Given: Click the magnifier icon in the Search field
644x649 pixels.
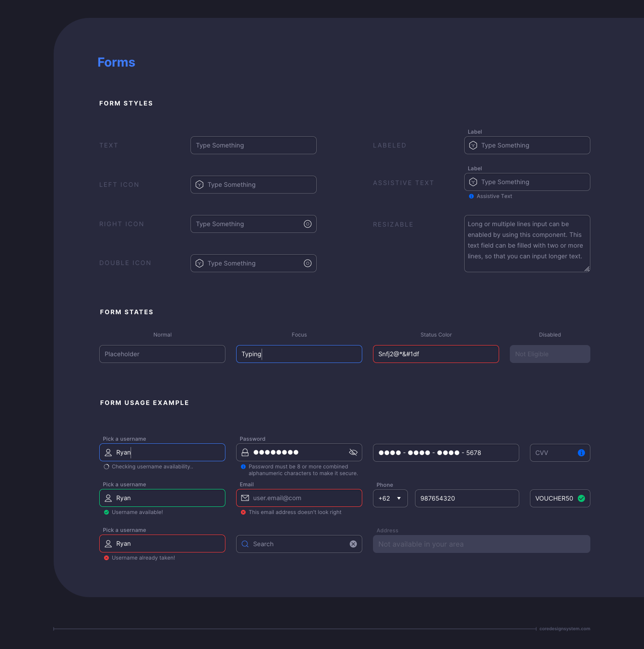Looking at the screenshot, I should (245, 544).
